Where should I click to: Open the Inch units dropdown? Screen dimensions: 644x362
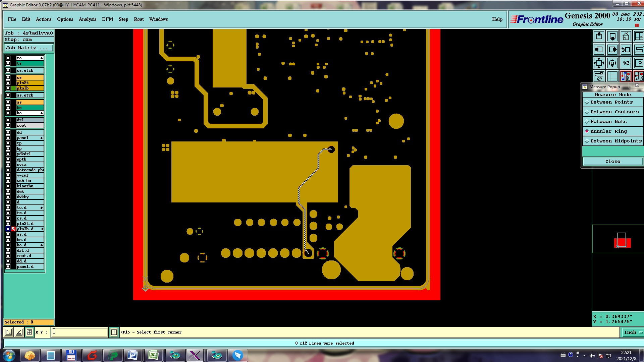tap(633, 332)
